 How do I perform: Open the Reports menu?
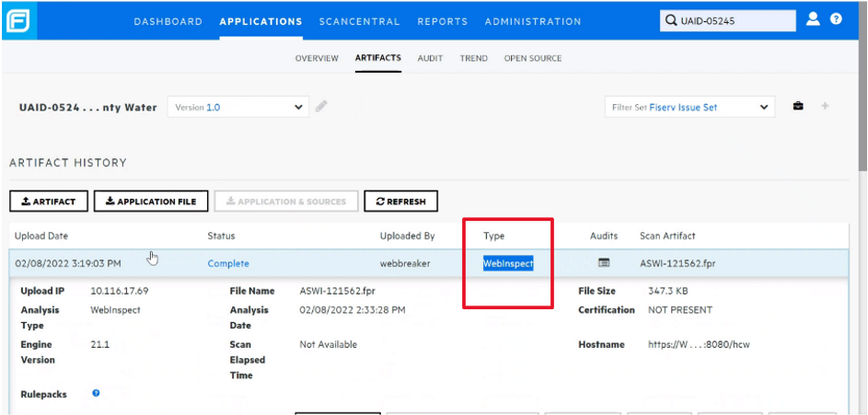[x=443, y=21]
